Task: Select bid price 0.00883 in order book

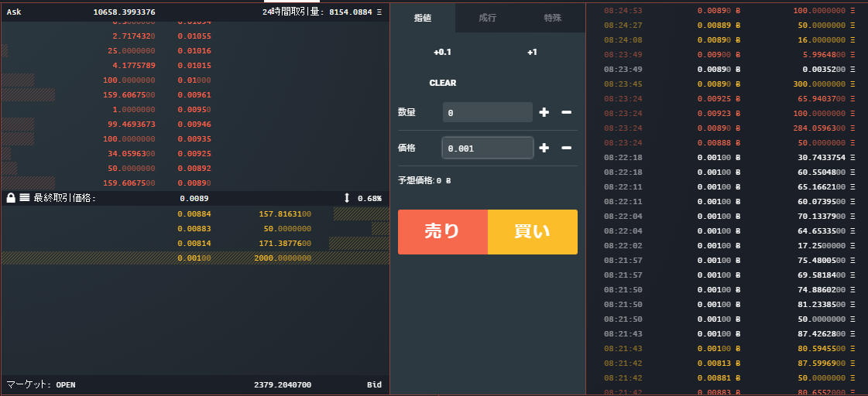Action: click(194, 228)
